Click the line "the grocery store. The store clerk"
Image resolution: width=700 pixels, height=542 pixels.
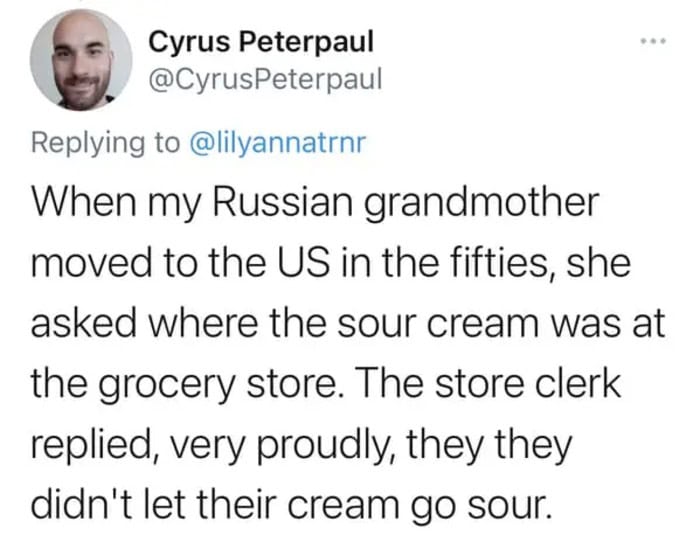334,383
